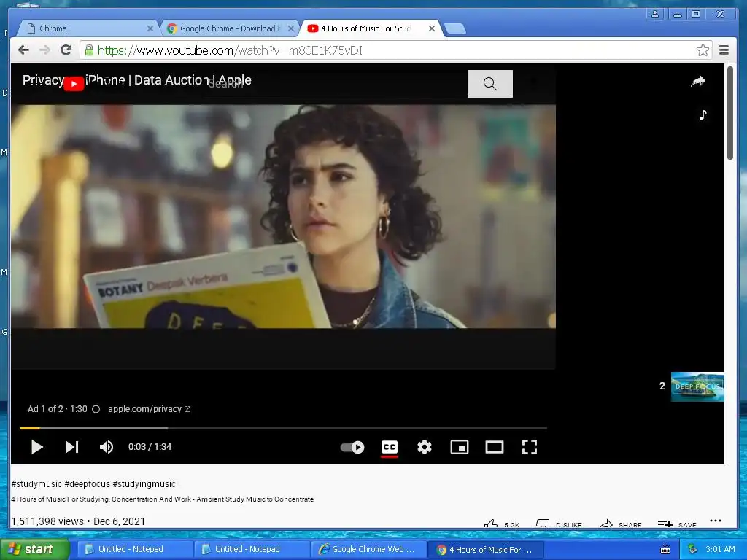Click the YouTube search magnifier button
Screen dimensions: 747x560
coord(489,84)
